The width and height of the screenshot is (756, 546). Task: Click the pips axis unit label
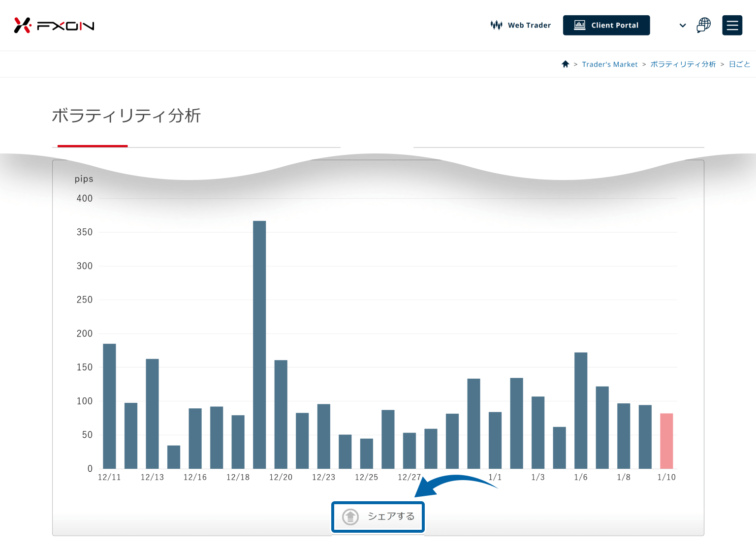pyautogui.click(x=84, y=179)
